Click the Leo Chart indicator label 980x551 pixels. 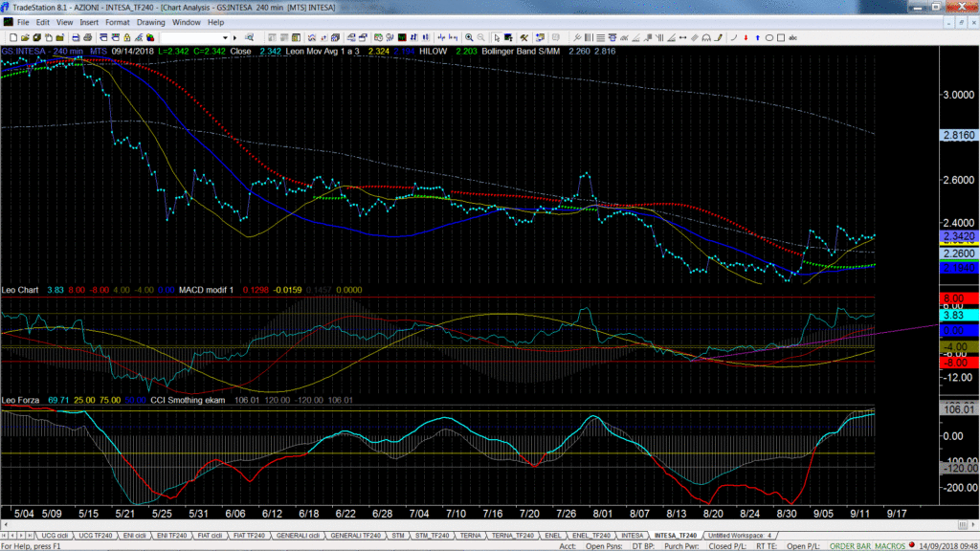(x=20, y=290)
